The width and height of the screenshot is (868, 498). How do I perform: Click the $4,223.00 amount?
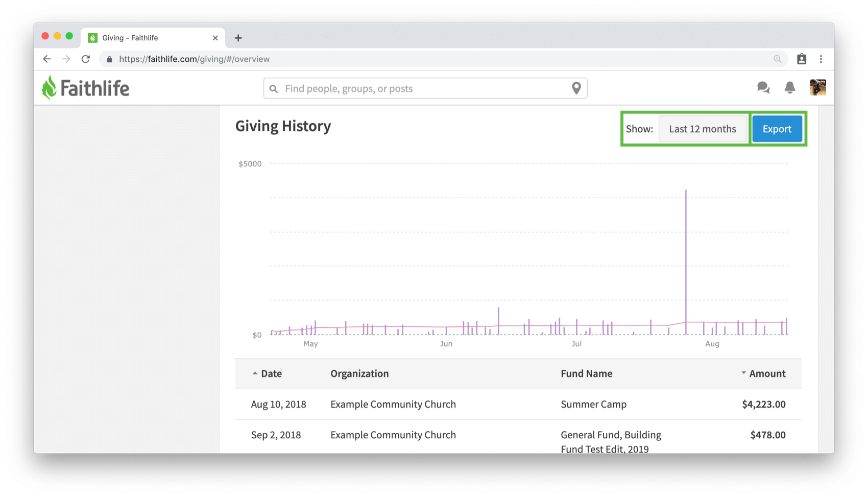tap(764, 404)
